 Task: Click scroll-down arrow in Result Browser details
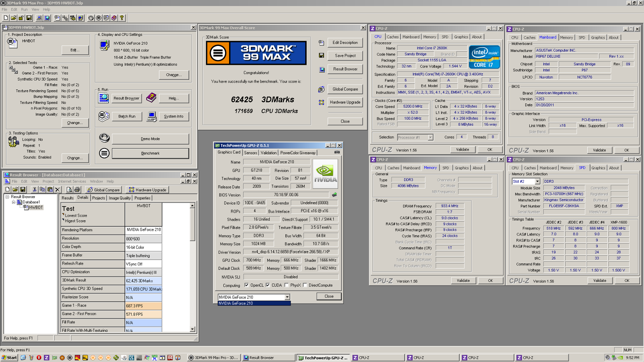pyautogui.click(x=192, y=329)
